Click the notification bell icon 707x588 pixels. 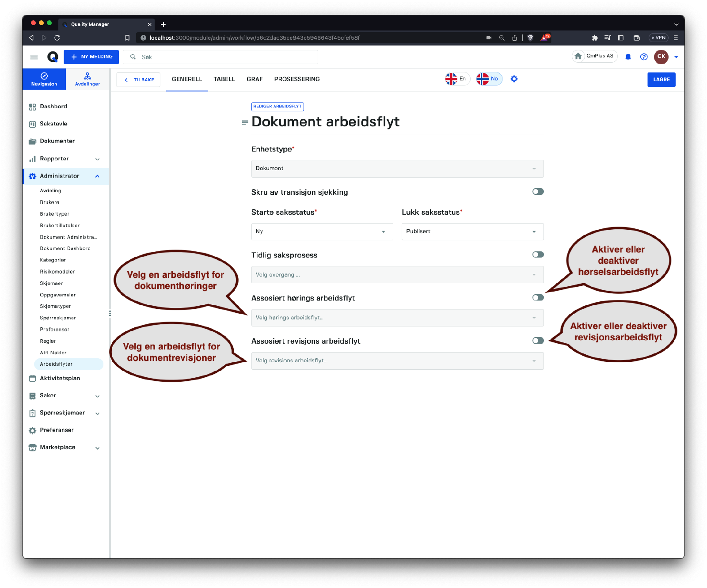(x=628, y=57)
